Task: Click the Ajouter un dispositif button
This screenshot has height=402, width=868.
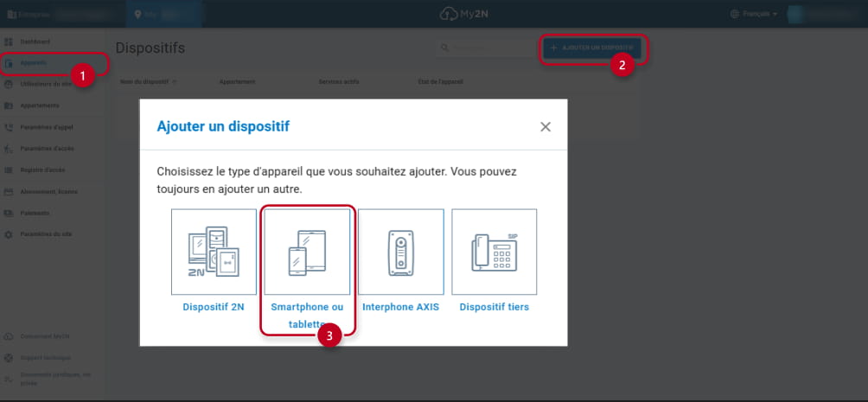Action: coord(591,48)
